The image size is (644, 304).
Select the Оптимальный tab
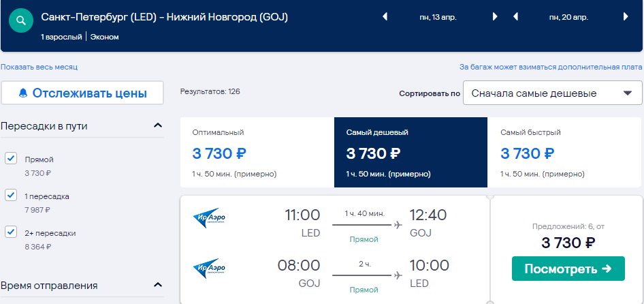pyautogui.click(x=257, y=153)
